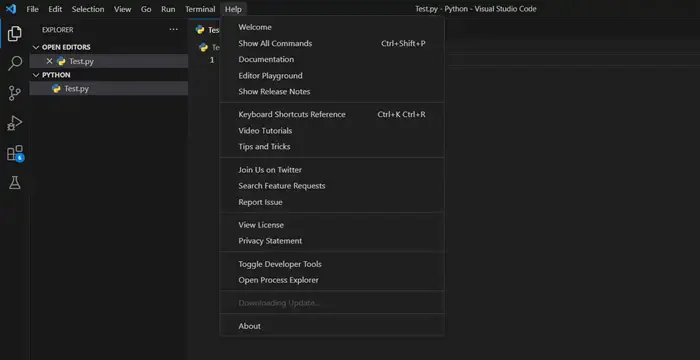Image resolution: width=700 pixels, height=360 pixels.
Task: Choose Search Feature Requests
Action: 332,186
